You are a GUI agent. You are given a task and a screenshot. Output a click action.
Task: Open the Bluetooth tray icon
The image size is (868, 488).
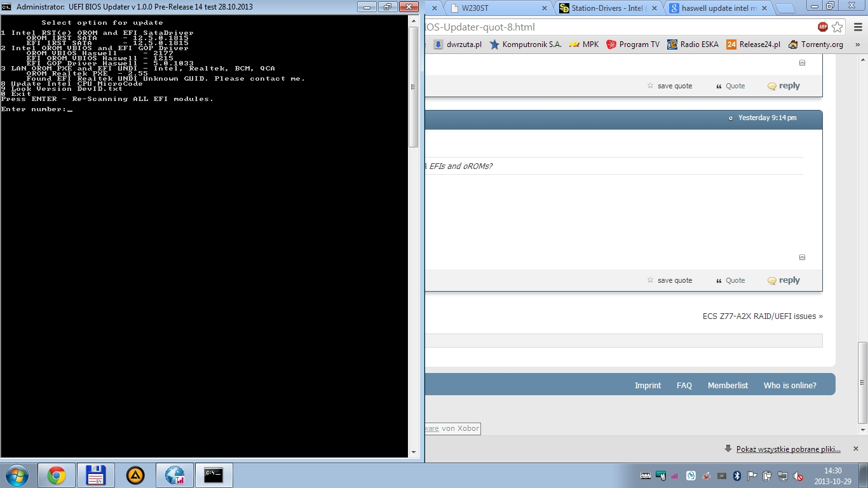737,475
